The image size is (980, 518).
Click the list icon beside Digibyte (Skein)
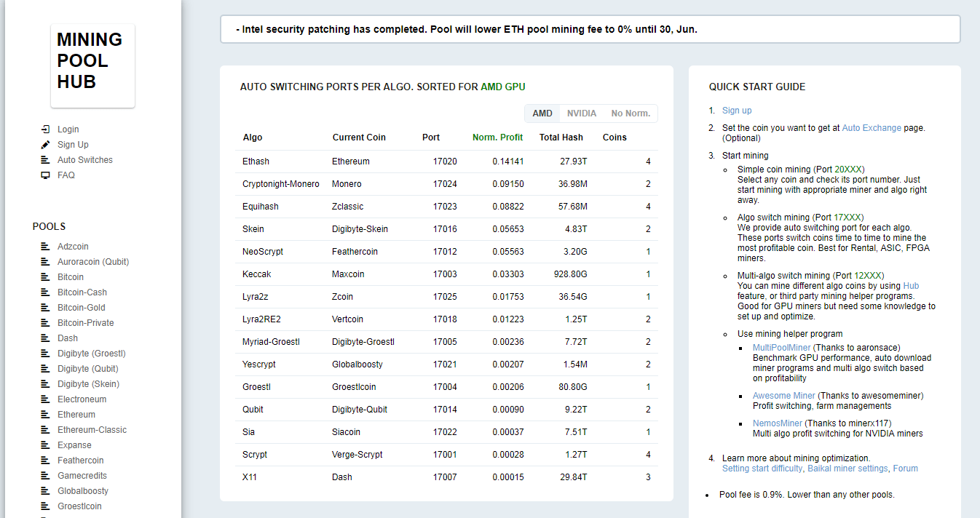(x=45, y=384)
